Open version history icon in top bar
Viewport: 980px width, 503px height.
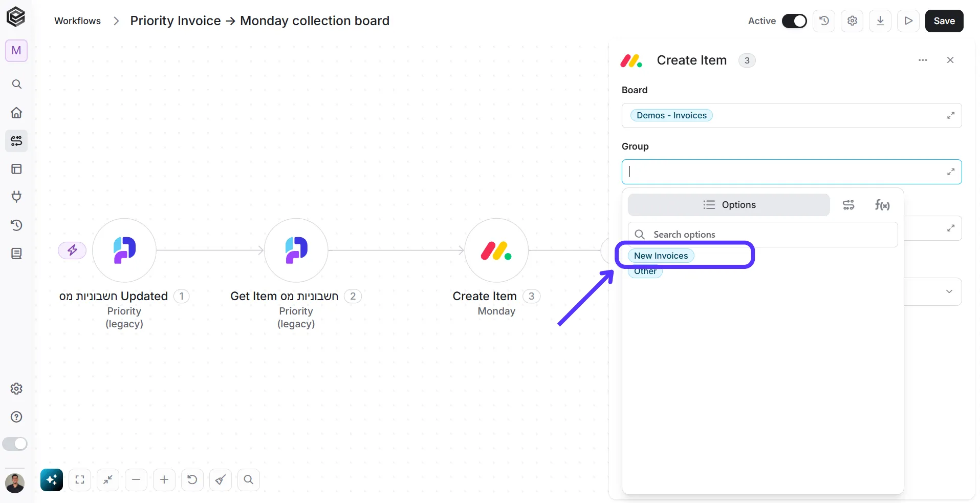point(824,21)
